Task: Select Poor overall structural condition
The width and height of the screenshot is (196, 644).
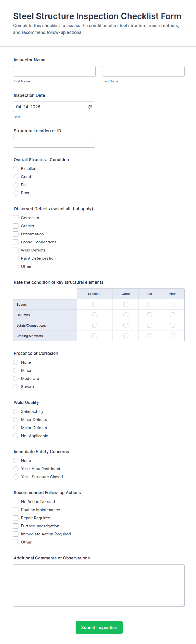Action: 16,193
